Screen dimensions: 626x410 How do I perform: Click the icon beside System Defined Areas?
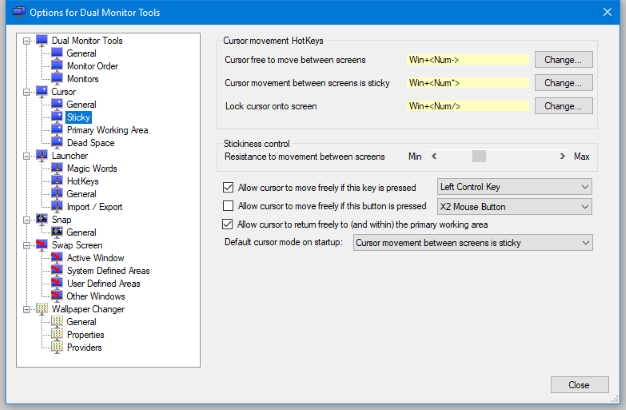click(x=57, y=270)
